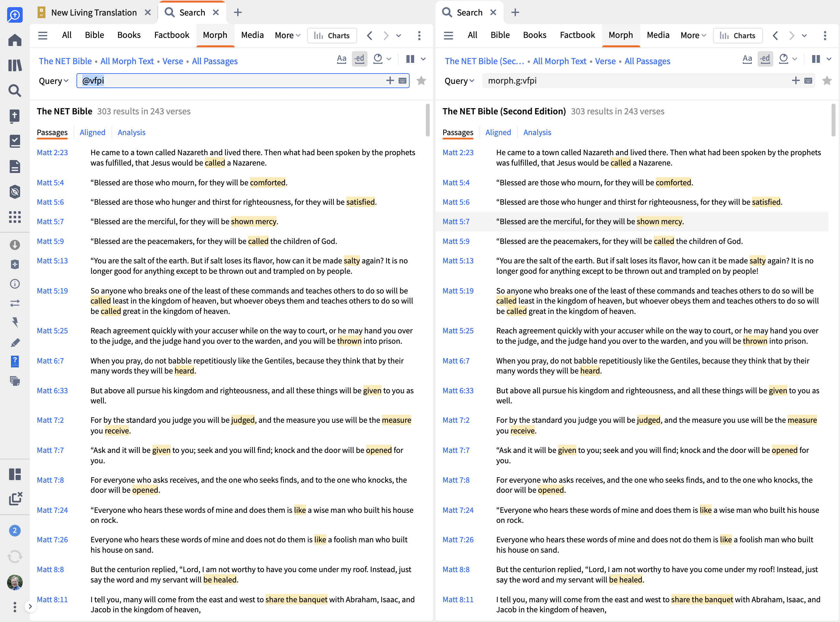Click right results vertical scrollbar

click(833, 120)
